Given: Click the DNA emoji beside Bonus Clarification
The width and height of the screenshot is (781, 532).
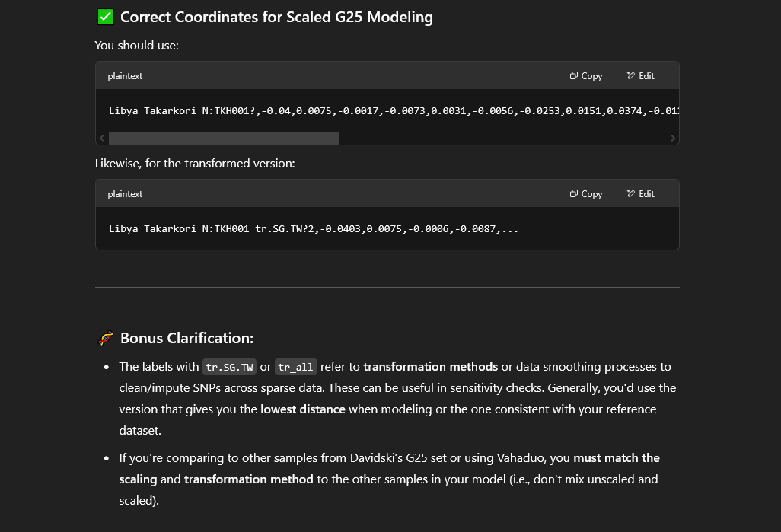Looking at the screenshot, I should click(105, 338).
